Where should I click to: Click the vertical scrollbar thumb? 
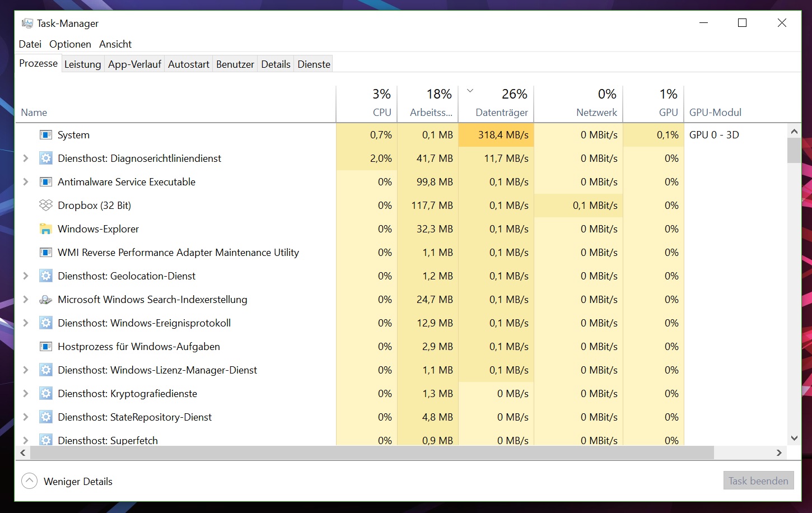[794, 150]
